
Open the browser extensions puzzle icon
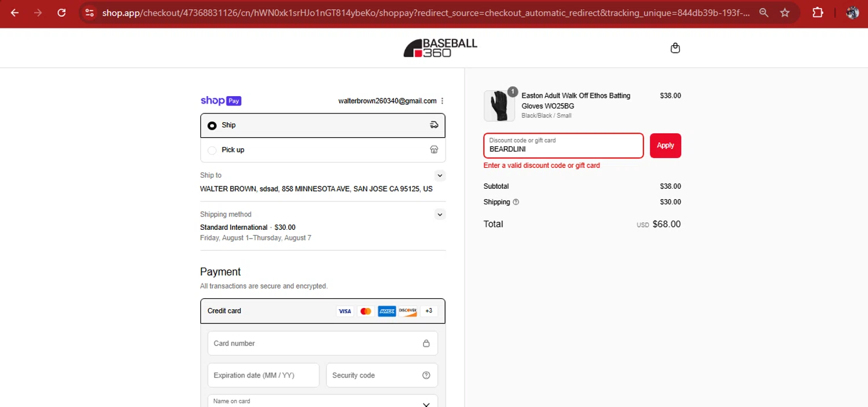[x=818, y=13]
